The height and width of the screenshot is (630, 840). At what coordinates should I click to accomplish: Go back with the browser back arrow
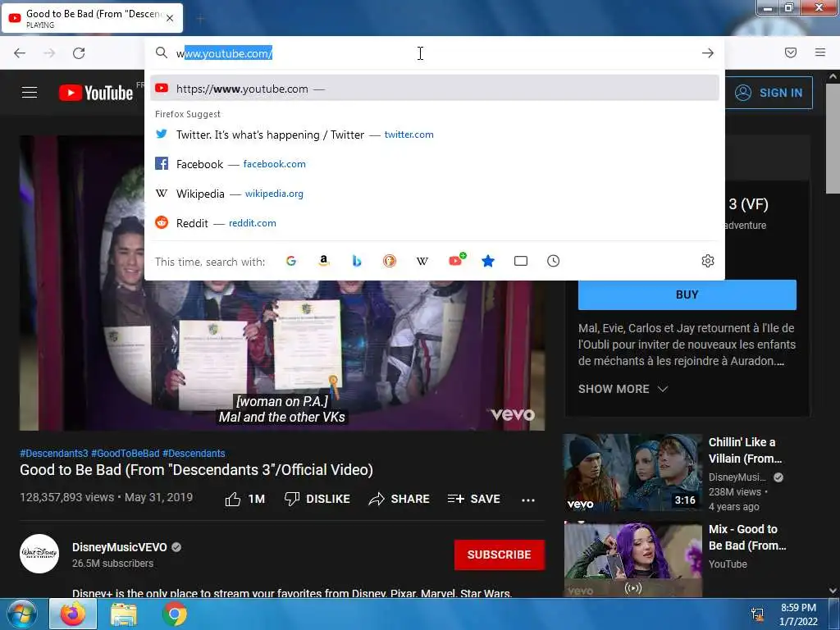pyautogui.click(x=20, y=53)
